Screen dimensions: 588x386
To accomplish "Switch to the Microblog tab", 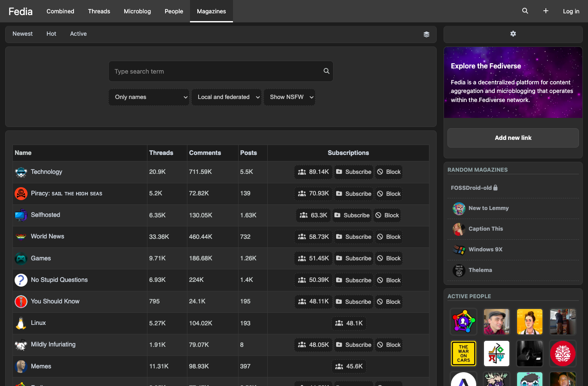I will pyautogui.click(x=137, y=11).
